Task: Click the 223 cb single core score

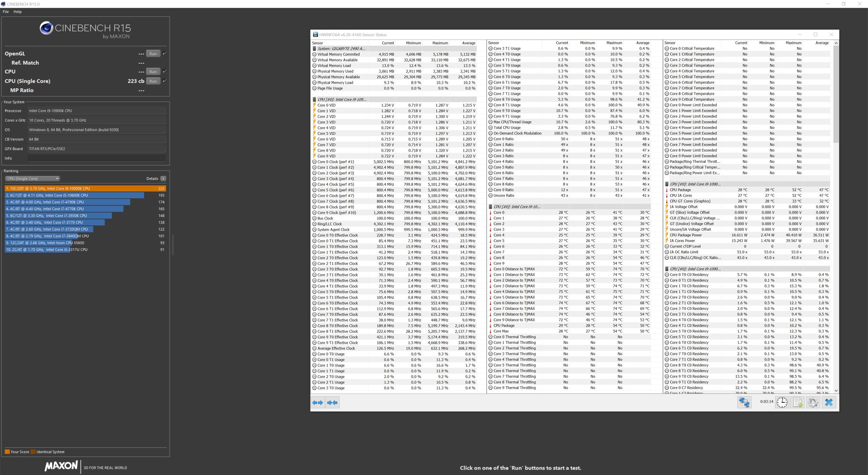Action: [136, 81]
